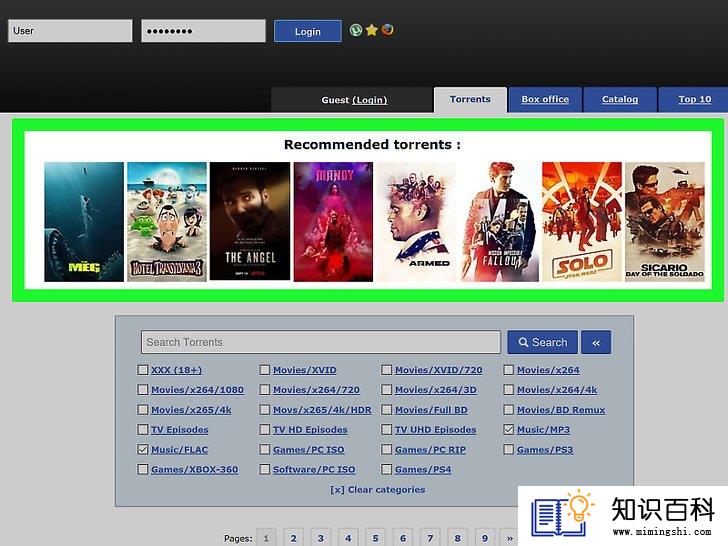
Task: Go to page 6 of results
Action: pyautogui.click(x=403, y=538)
